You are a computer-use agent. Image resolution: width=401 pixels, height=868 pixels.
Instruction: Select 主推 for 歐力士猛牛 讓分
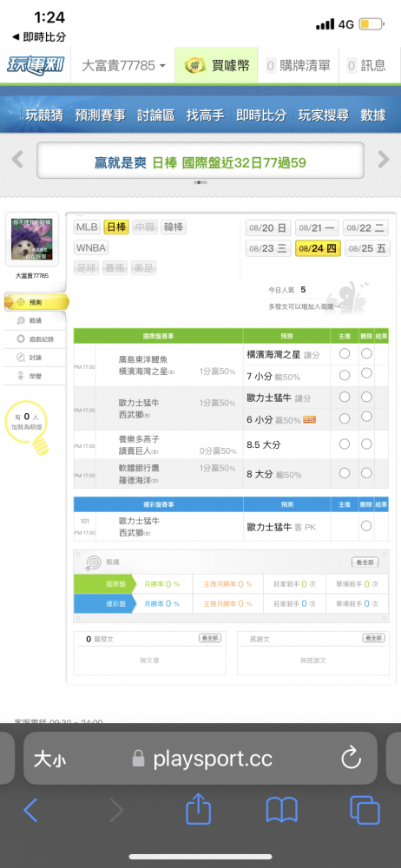point(345,397)
